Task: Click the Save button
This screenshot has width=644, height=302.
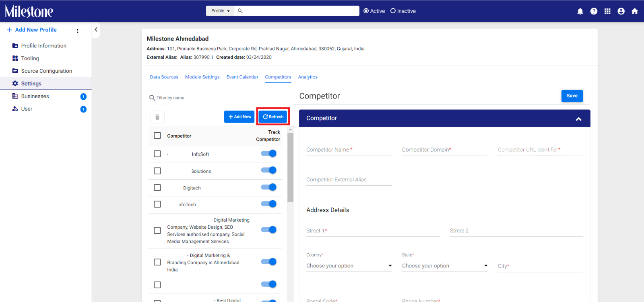Action: pyautogui.click(x=572, y=96)
